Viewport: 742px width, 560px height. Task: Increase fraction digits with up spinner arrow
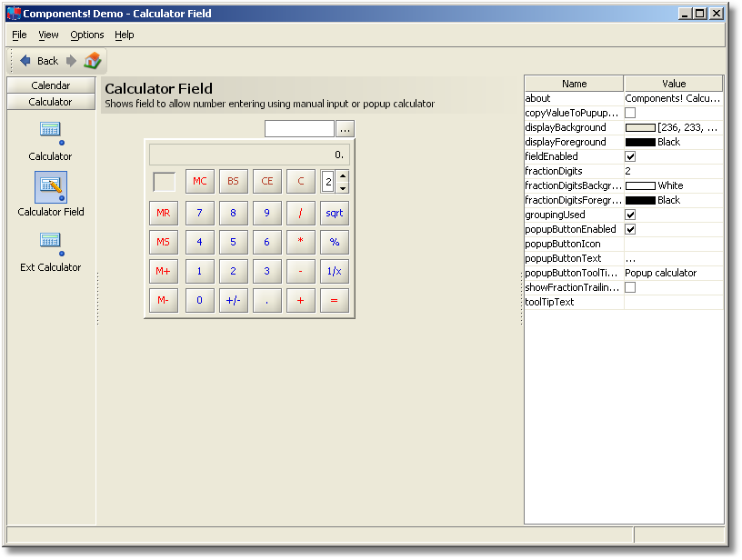[343, 175]
